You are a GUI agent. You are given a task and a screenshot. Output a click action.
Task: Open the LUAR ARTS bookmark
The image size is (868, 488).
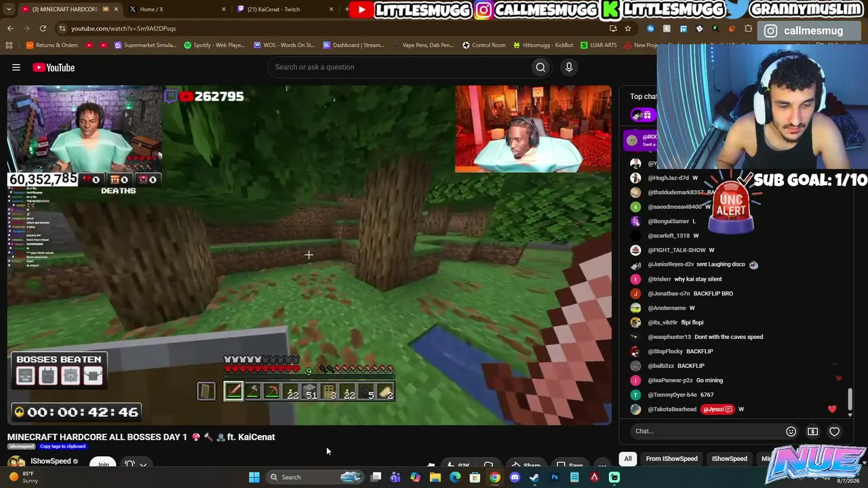pyautogui.click(x=598, y=45)
